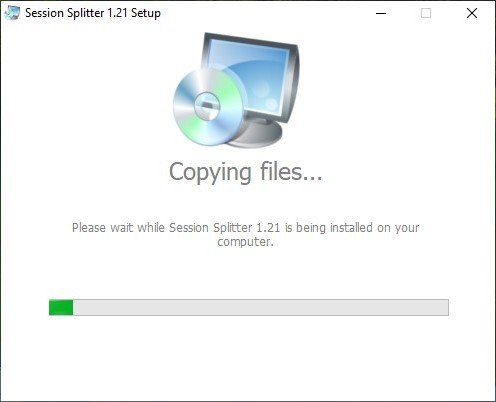496x402 pixels.
Task: Click the center hole of the CD
Action: point(207,106)
